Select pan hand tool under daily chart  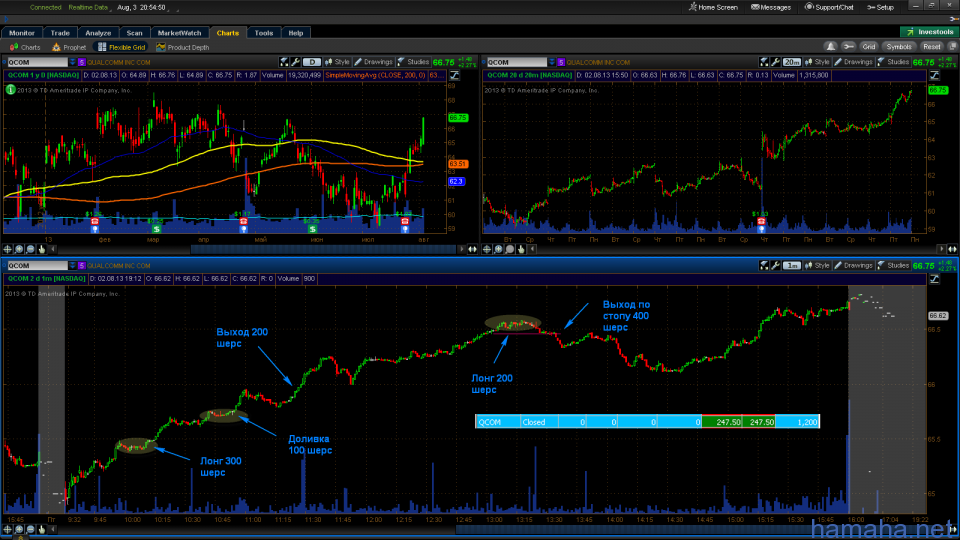coord(42,249)
